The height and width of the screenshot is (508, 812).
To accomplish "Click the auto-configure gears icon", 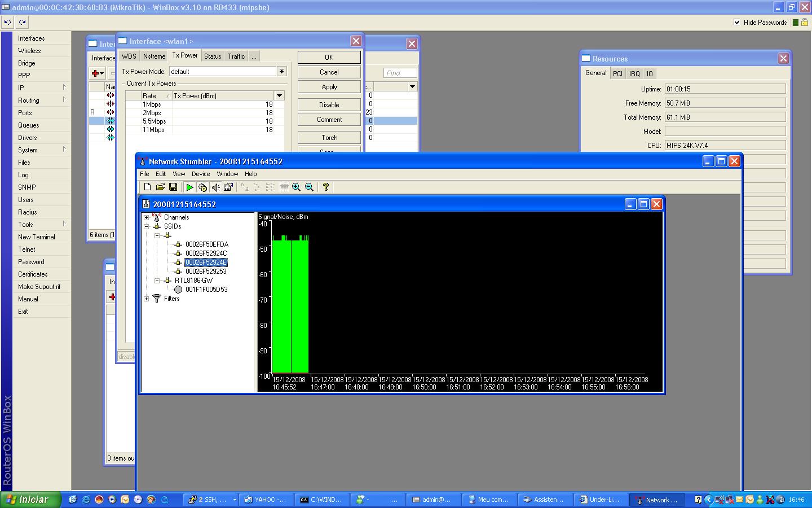I will coord(202,187).
